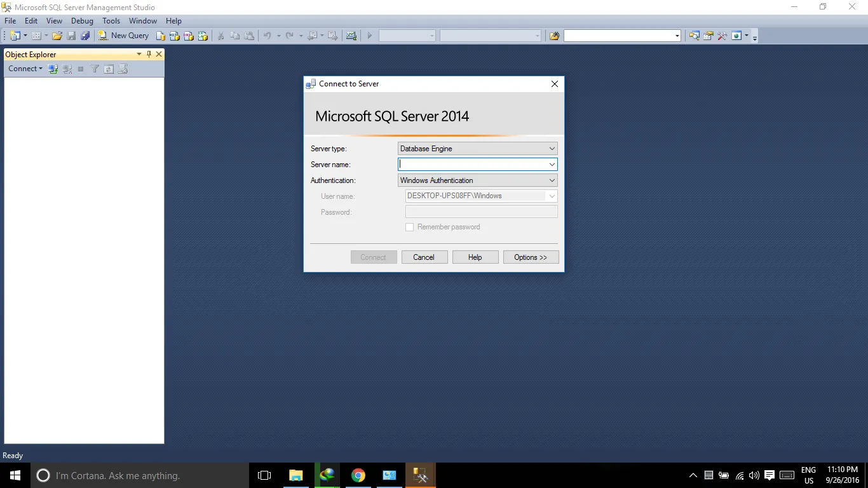Image resolution: width=868 pixels, height=488 pixels.
Task: Click the Analysis Services XMLA Query icon
Action: point(203,36)
